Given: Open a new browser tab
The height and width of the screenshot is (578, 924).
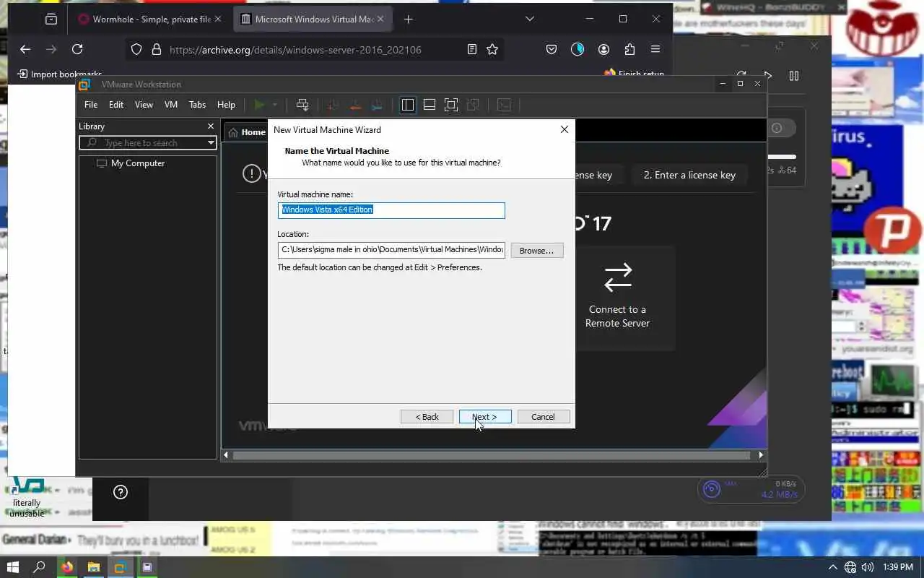Looking at the screenshot, I should point(409,20).
